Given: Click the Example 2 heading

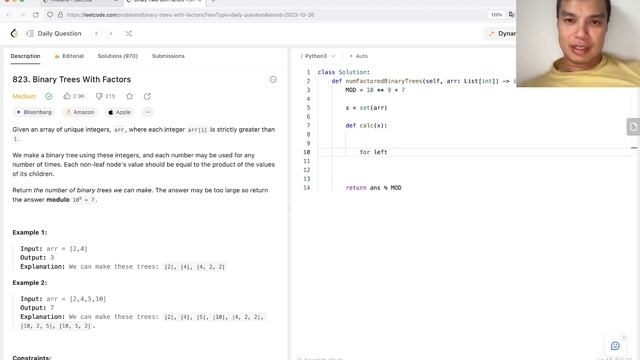Looking at the screenshot, I should pos(29,282).
